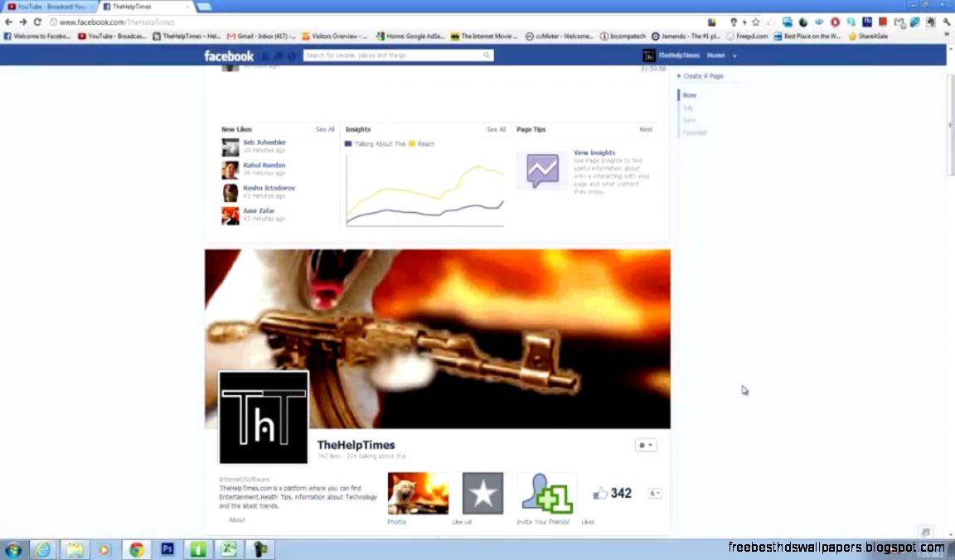
Task: Click See All in Insights section
Action: [496, 130]
